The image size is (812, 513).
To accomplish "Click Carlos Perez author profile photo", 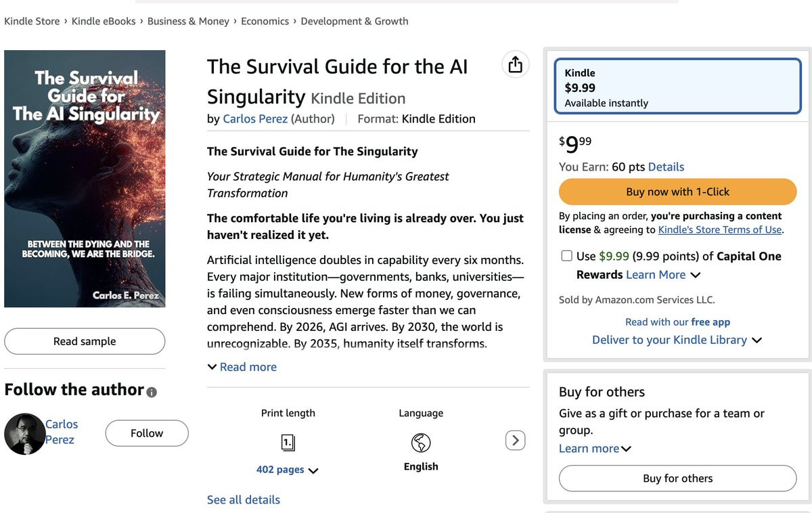I will (24, 434).
